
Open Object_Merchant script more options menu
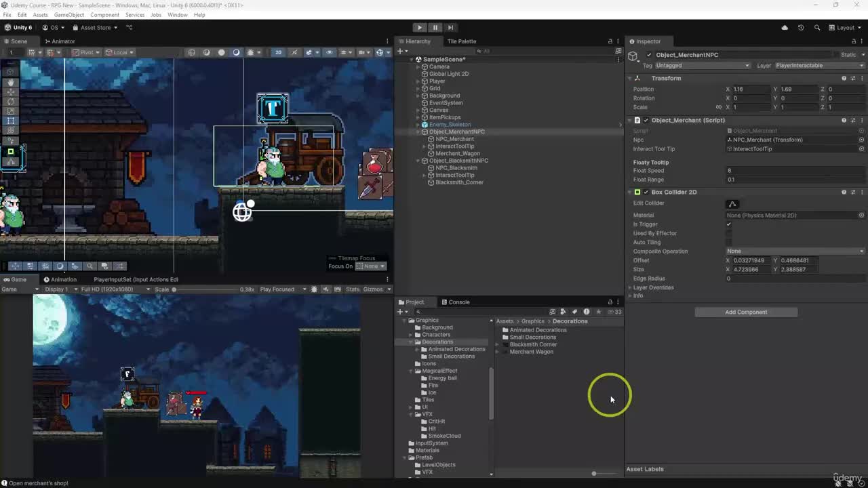click(862, 120)
